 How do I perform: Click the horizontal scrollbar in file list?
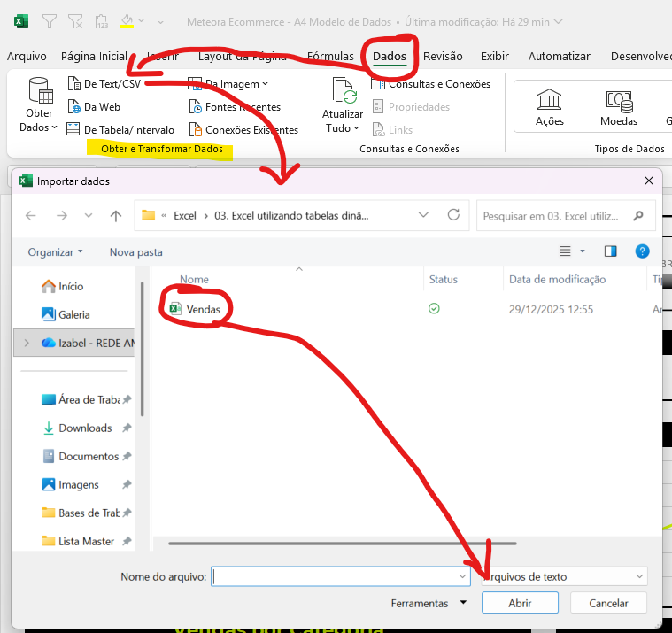point(343,544)
